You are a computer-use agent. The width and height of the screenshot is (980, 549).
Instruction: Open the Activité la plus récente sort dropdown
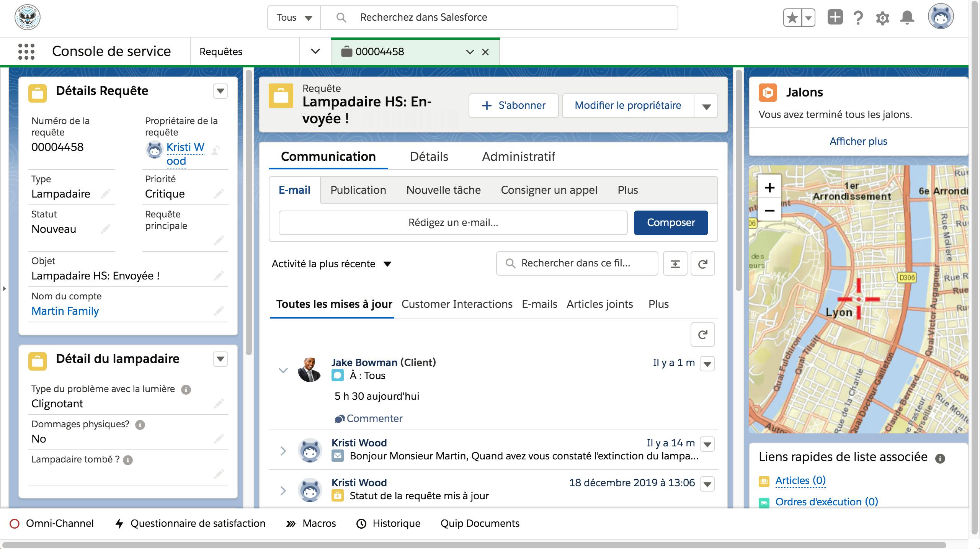tap(332, 264)
